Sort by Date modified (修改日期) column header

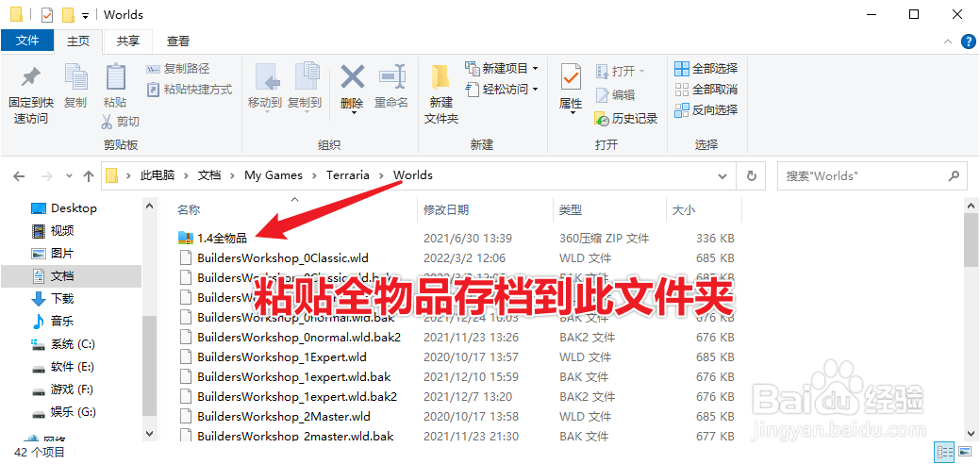446,210
